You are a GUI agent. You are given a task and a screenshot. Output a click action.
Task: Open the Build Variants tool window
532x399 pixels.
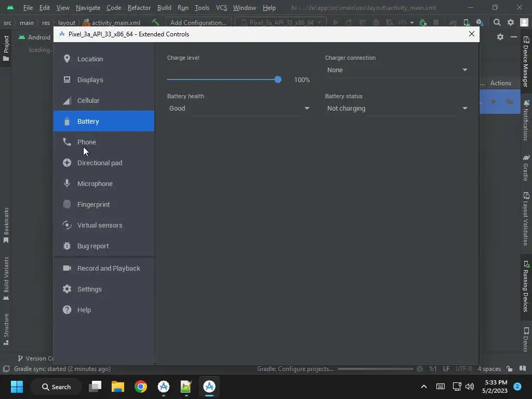6,278
